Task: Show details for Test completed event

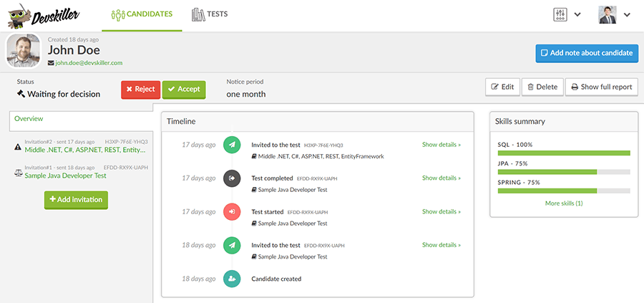Action: point(441,178)
